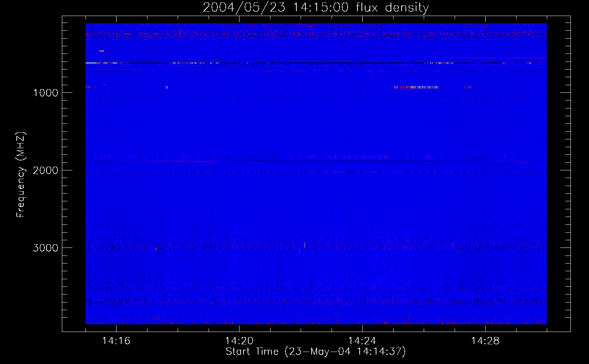589x364 pixels.
Task: Select the "Frequency (MHZ)" y-axis label
Action: click(x=21, y=175)
